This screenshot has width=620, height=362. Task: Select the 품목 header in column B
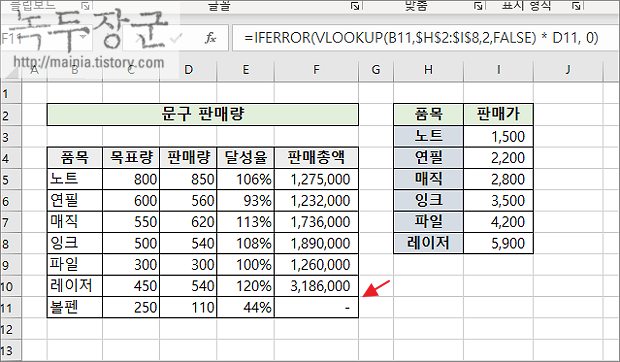75,158
